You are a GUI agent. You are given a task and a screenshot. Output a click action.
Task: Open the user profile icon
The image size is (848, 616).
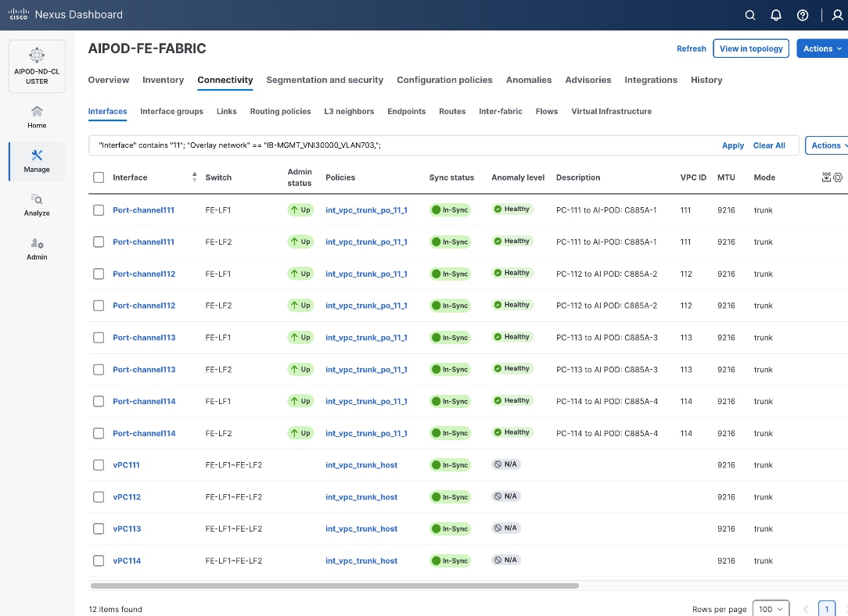tap(837, 15)
